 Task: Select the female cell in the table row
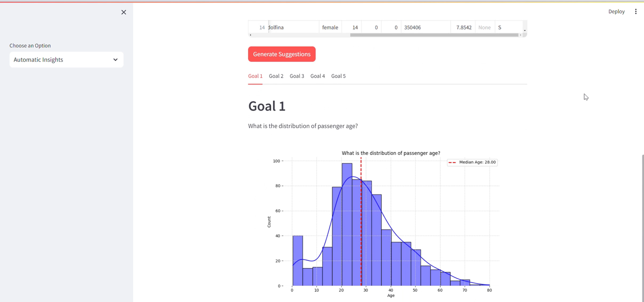[x=330, y=27]
